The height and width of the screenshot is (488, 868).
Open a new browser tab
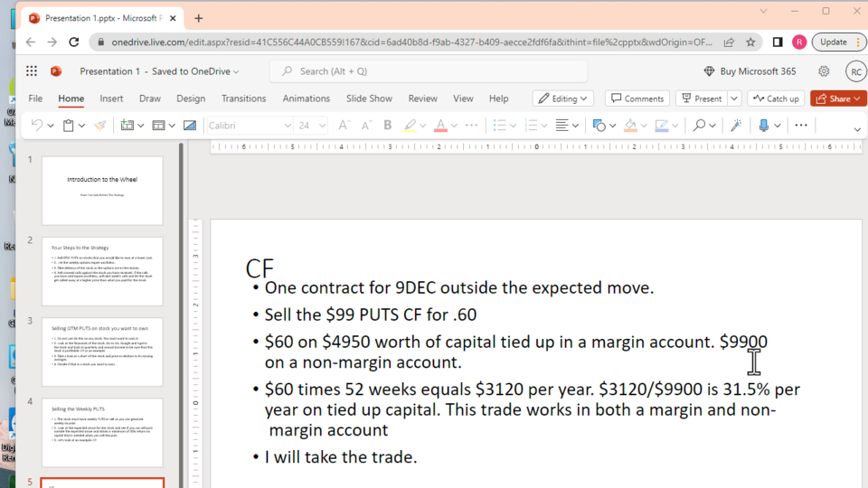(199, 18)
